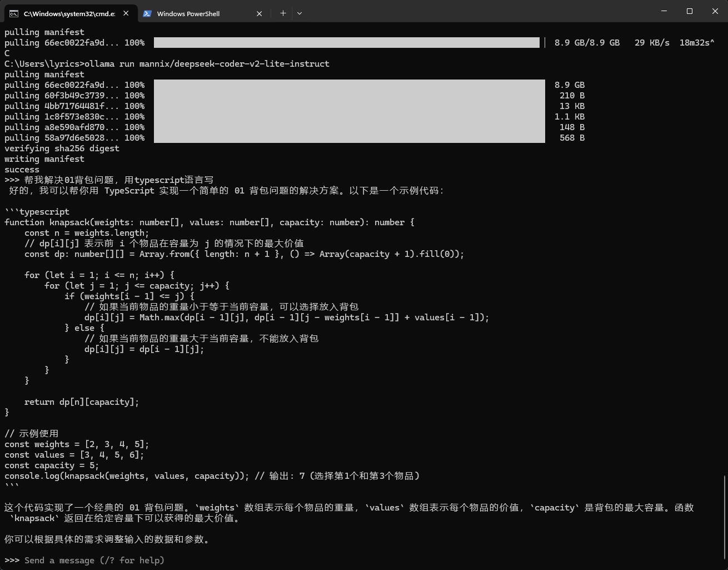Click the "const capacity = 5;" line
Image resolution: width=728 pixels, height=570 pixels.
52,465
